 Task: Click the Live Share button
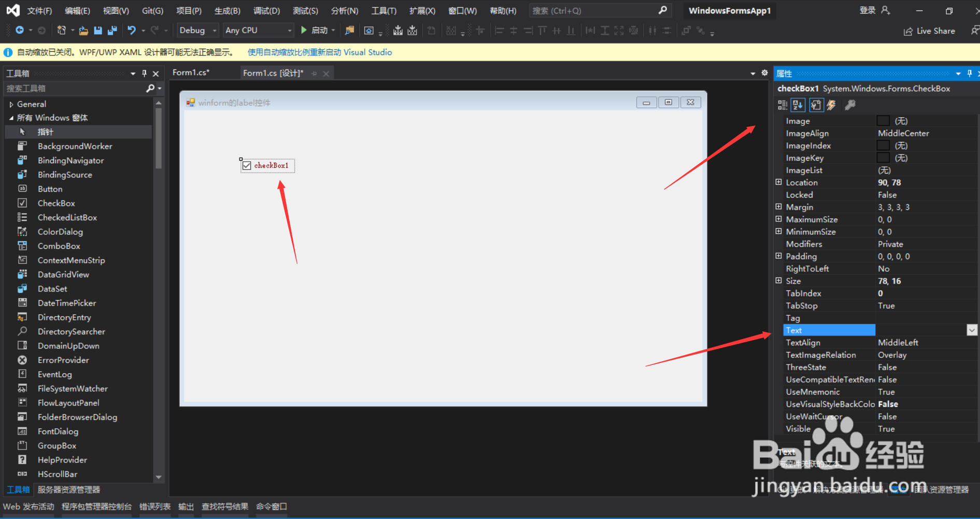(x=929, y=31)
